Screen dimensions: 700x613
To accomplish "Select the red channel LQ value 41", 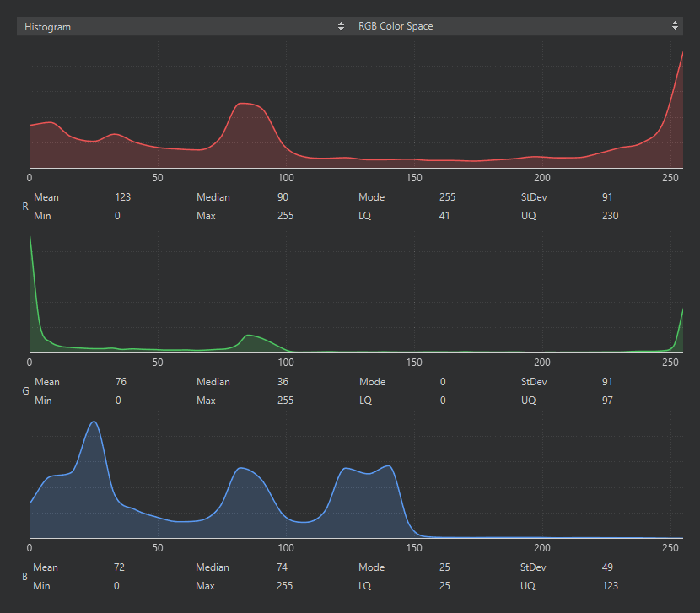I will coord(444,216).
